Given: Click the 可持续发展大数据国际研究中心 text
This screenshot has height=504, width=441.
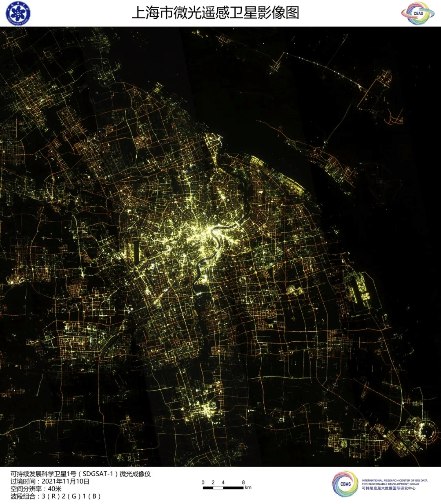Looking at the screenshot, I should (389, 488).
